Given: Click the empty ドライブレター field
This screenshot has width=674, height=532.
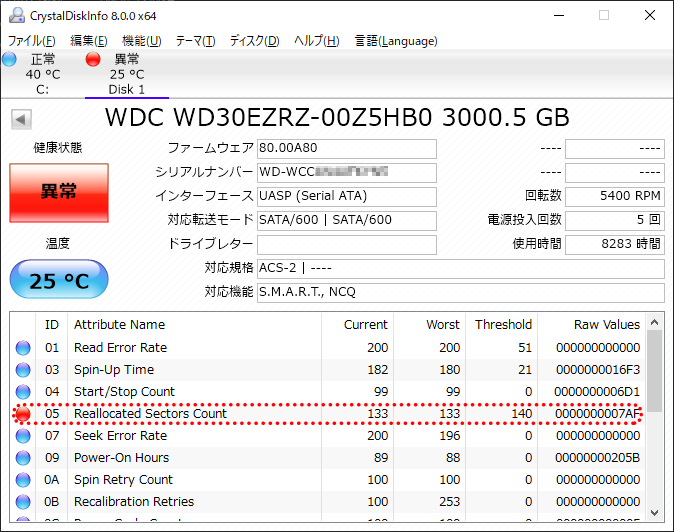Looking at the screenshot, I should 346,245.
